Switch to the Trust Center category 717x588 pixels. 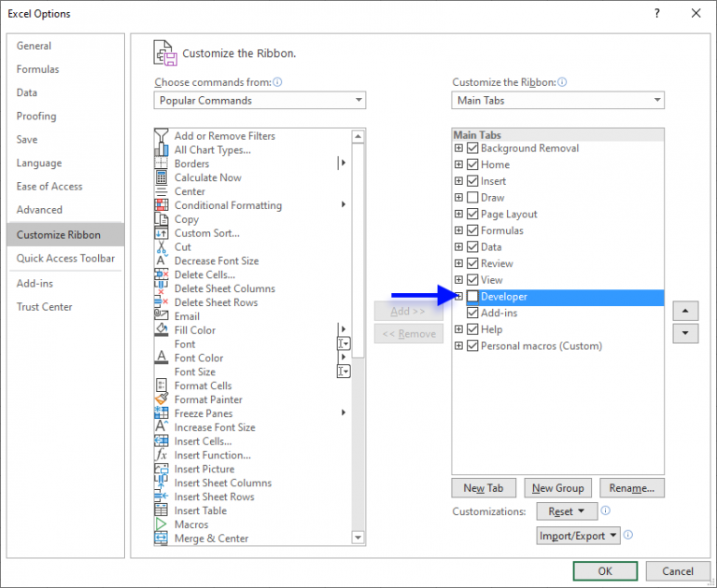tap(44, 307)
